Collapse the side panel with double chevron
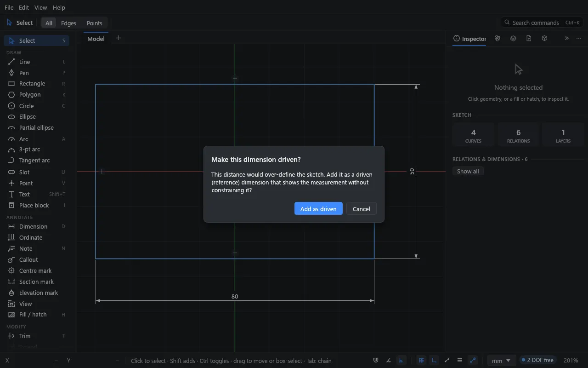588x368 pixels. [566, 39]
